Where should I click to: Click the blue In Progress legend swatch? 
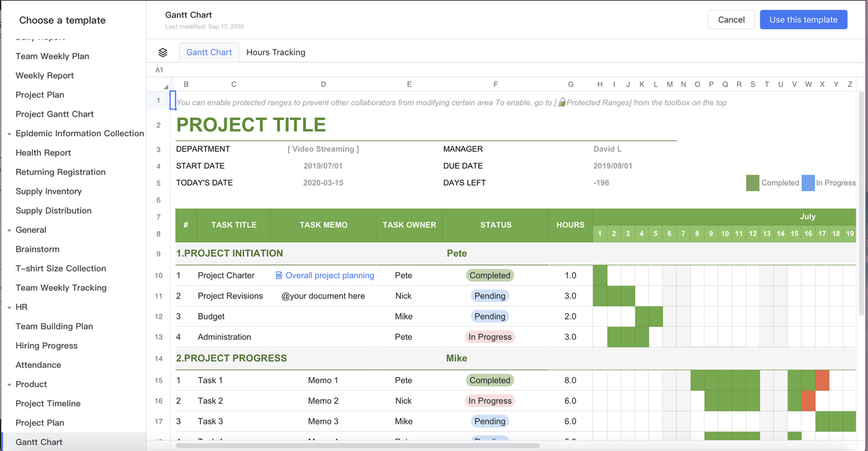808,183
